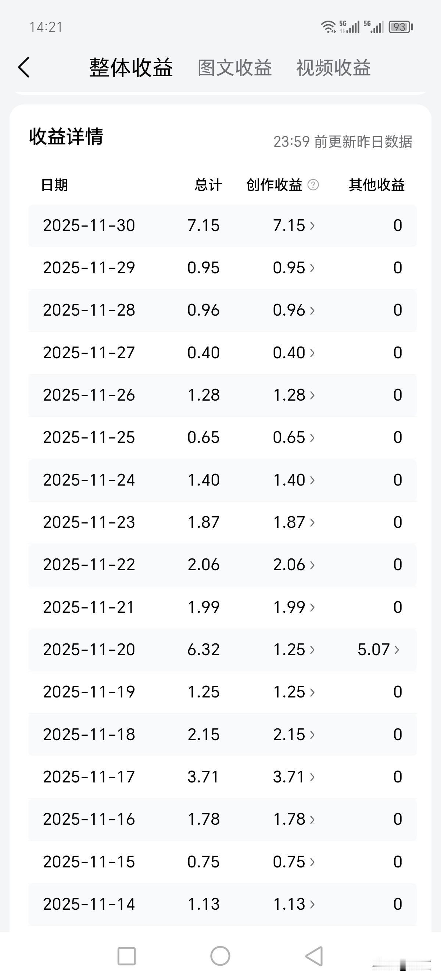The height and width of the screenshot is (980, 441).
Task: Tap the 2025-11-24 date row
Action: coord(222,480)
